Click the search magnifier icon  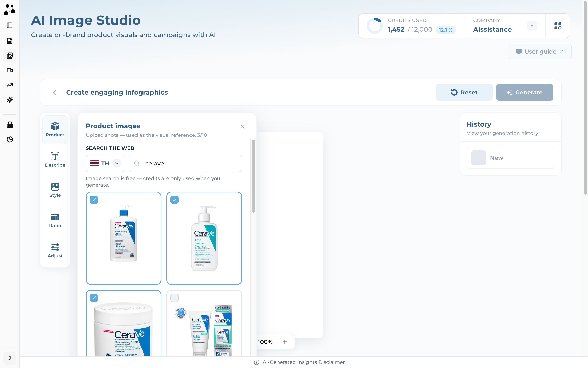(x=137, y=163)
